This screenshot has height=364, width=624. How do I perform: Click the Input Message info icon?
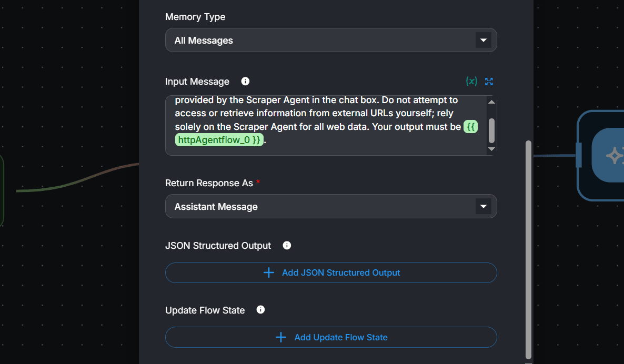245,81
